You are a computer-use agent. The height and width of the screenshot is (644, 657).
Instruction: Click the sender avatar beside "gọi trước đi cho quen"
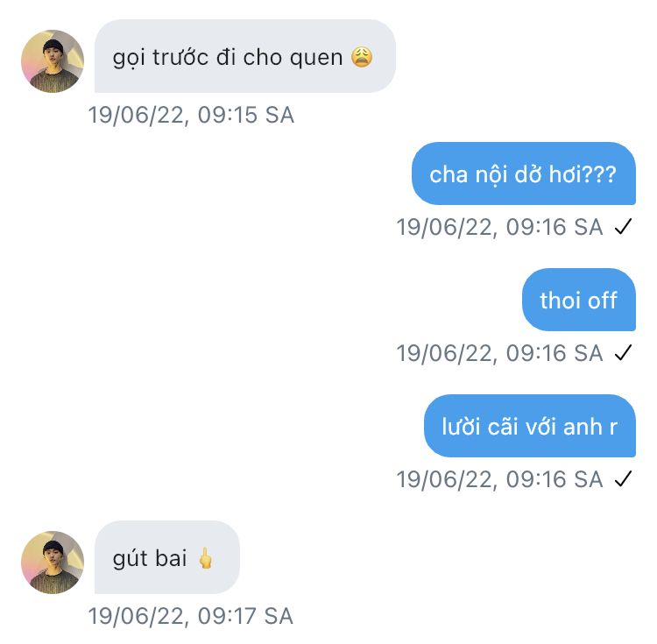click(53, 61)
